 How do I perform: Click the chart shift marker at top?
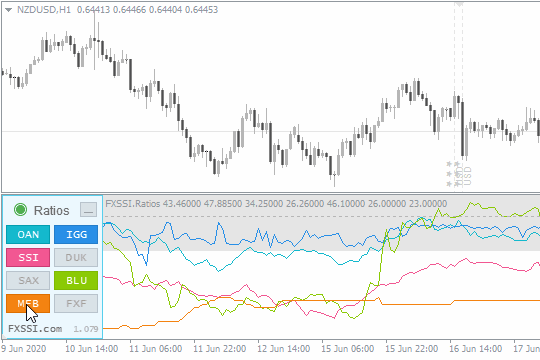coord(458,4)
